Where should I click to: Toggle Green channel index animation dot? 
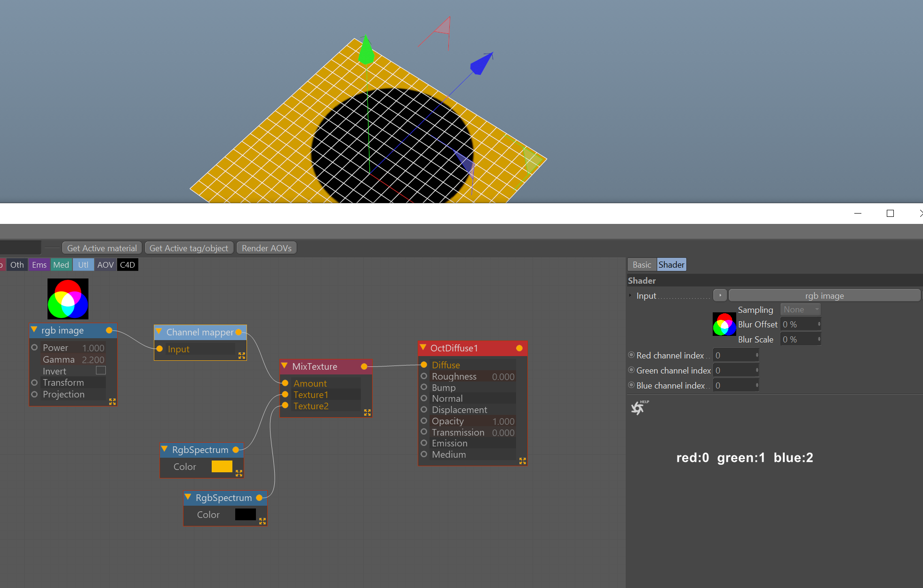click(x=631, y=370)
